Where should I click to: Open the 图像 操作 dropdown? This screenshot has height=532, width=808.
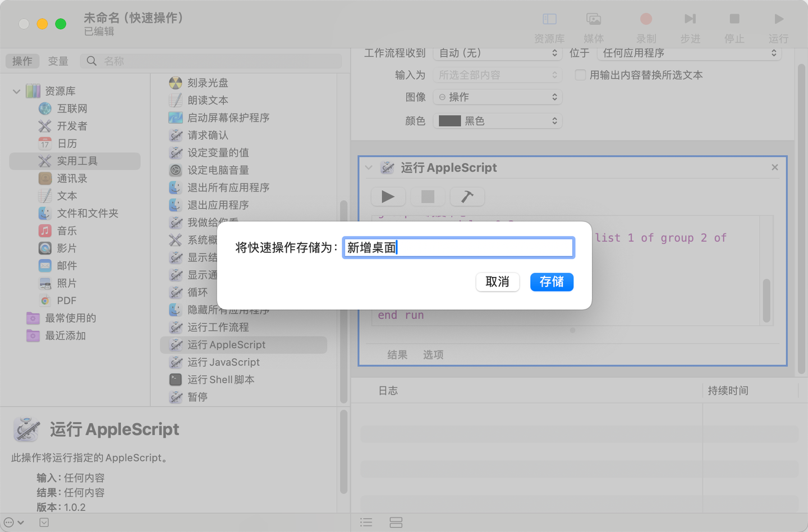click(498, 97)
